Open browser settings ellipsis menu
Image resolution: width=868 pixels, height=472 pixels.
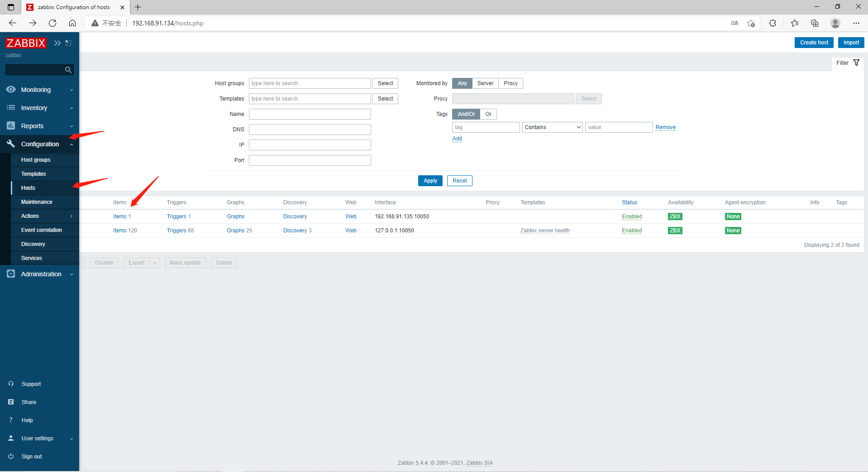[x=856, y=23]
